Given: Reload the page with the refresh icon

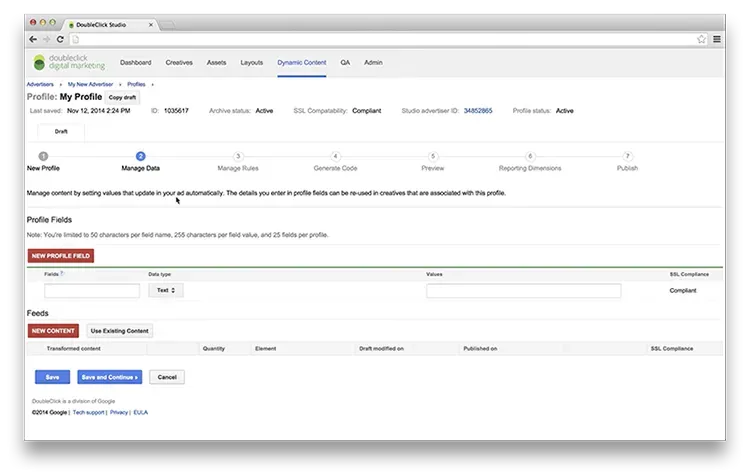Looking at the screenshot, I should coord(60,39).
